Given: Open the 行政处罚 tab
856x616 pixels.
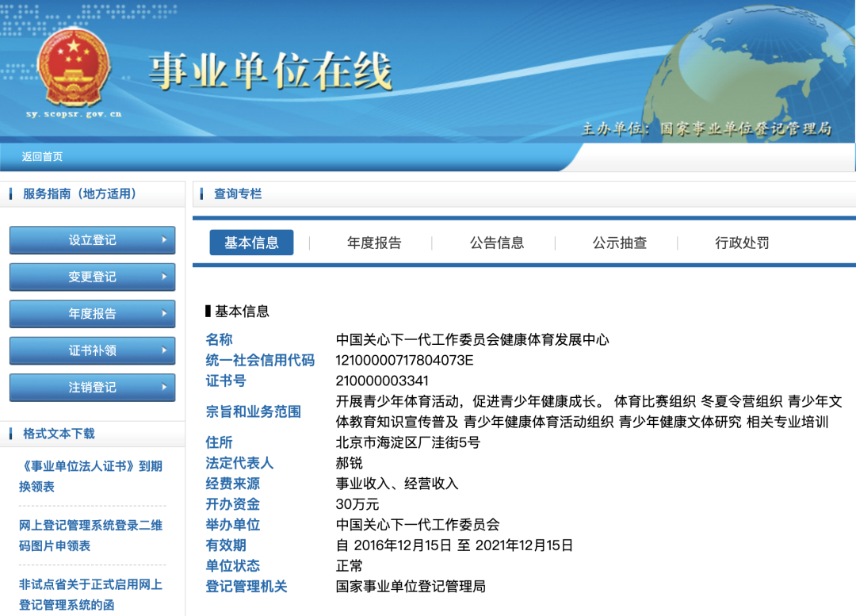Looking at the screenshot, I should (x=741, y=243).
